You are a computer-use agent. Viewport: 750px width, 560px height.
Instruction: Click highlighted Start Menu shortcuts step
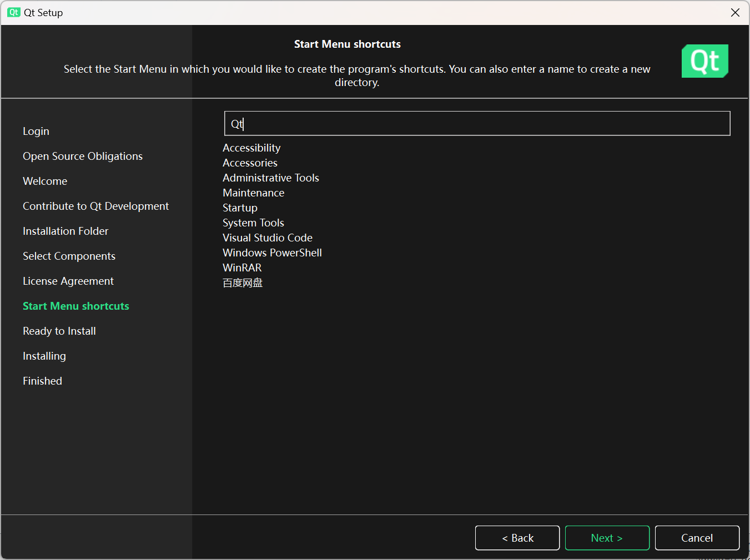[76, 306]
